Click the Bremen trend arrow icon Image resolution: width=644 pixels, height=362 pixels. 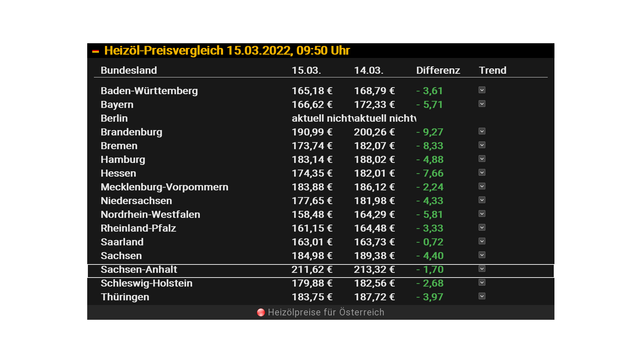[482, 145]
